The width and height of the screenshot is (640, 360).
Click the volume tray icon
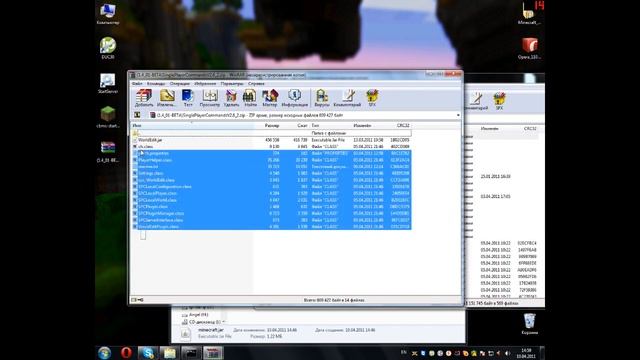[507, 353]
